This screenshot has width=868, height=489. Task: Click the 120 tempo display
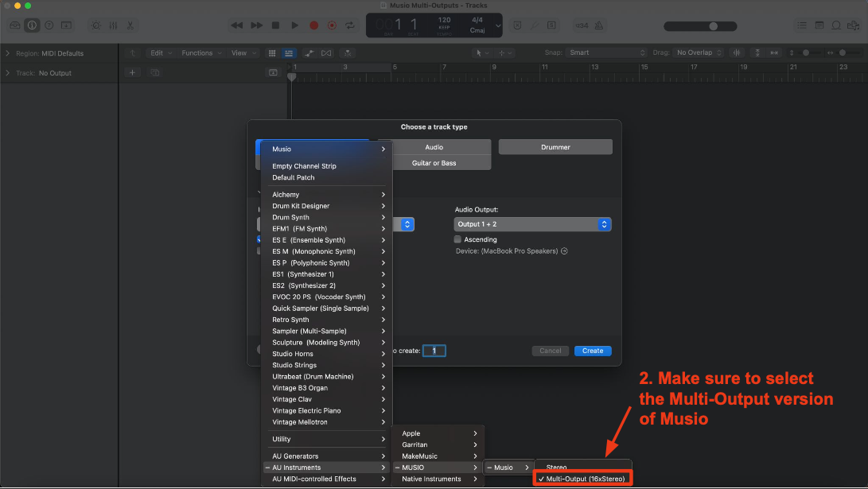[445, 21]
